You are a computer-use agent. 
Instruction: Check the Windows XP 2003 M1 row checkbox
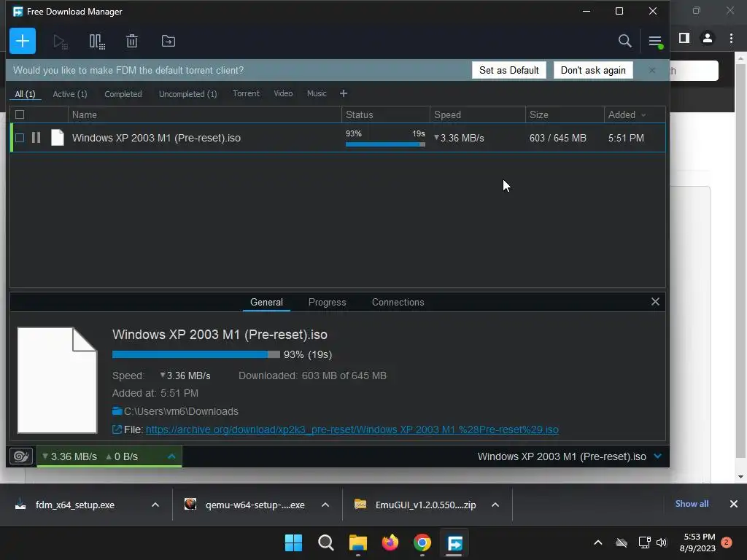tap(20, 138)
